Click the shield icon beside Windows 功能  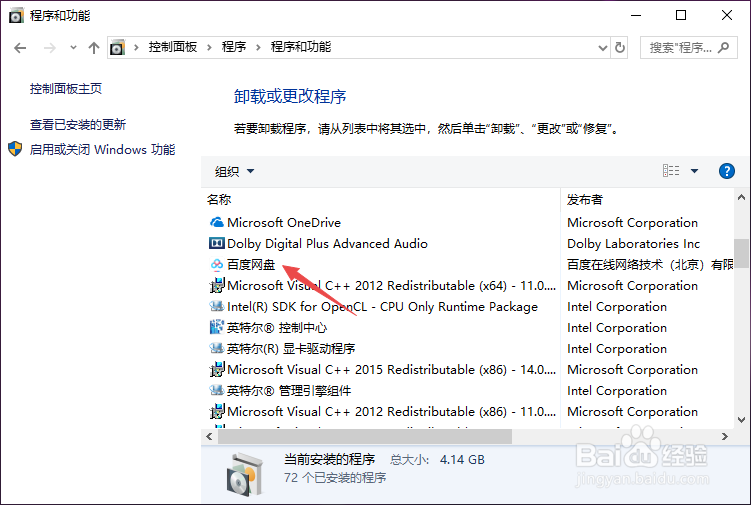[x=15, y=149]
